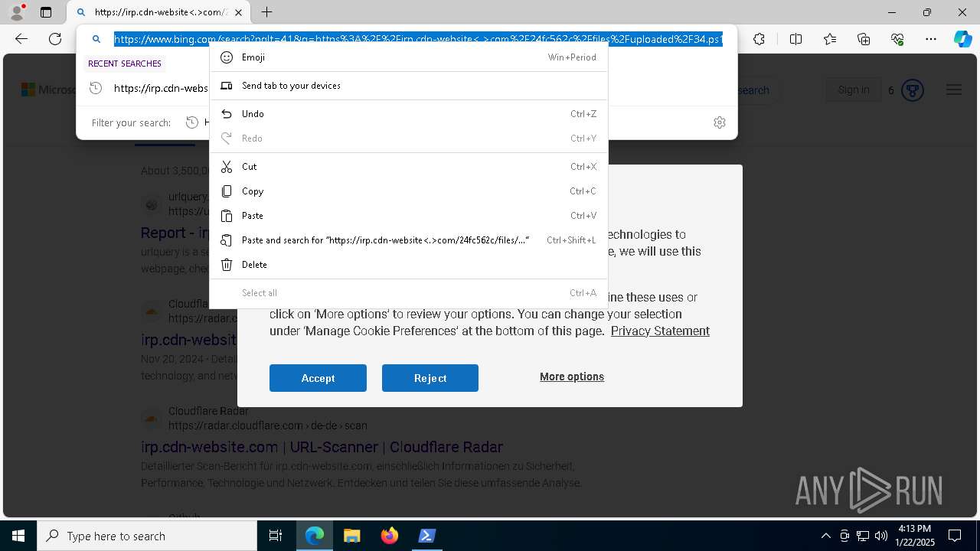Open address bar search settings gear
980x551 pixels.
tap(720, 122)
